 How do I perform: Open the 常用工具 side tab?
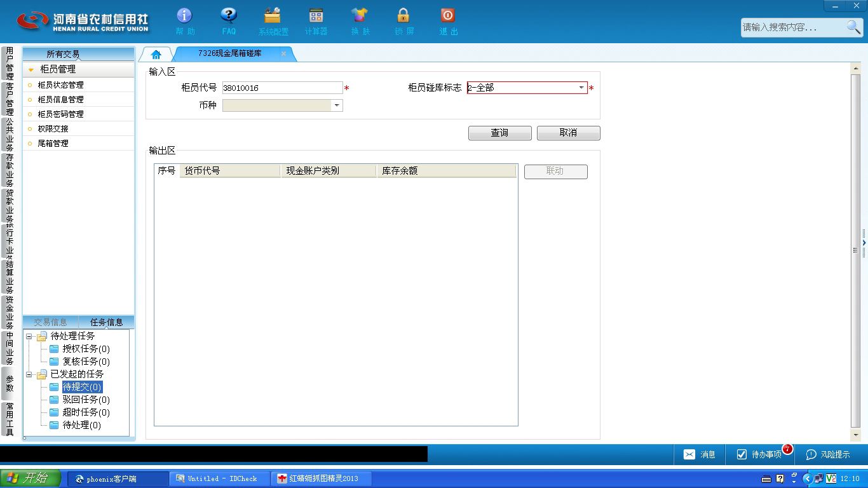coord(10,419)
